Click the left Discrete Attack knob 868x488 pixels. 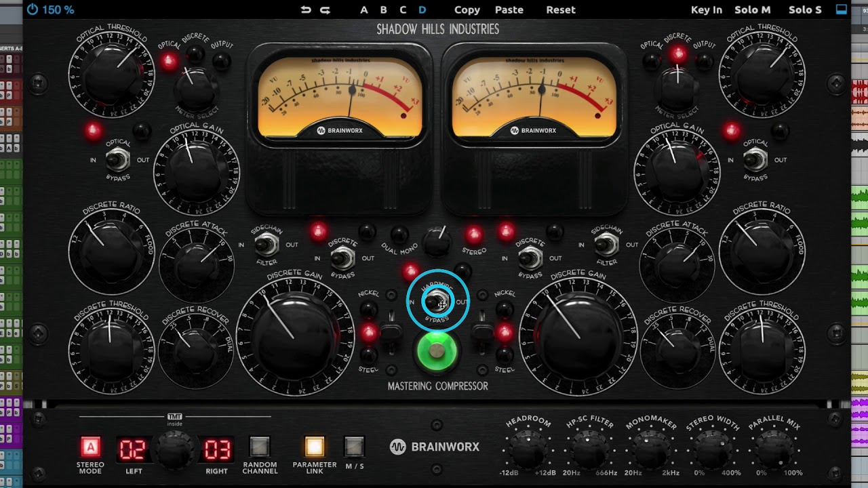pyautogui.click(x=196, y=266)
